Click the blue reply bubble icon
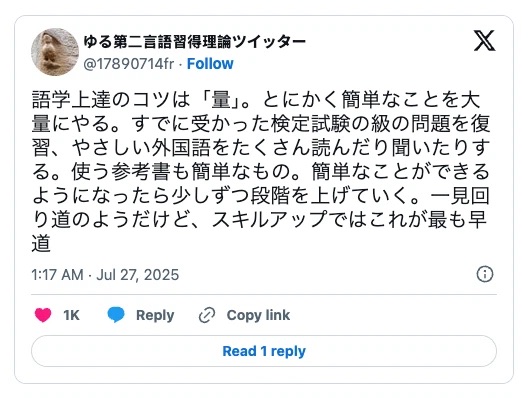Image resolution: width=530 pixels, height=398 pixels. (x=116, y=315)
